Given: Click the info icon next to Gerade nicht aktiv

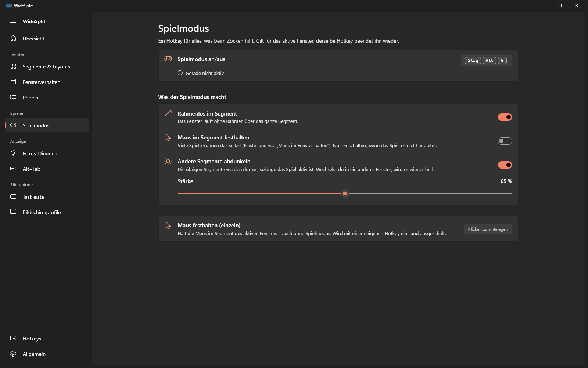Looking at the screenshot, I should tap(180, 73).
